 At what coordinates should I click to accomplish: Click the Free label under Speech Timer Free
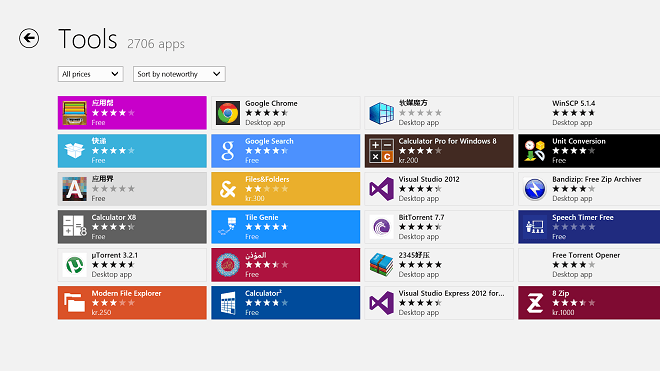coord(559,237)
